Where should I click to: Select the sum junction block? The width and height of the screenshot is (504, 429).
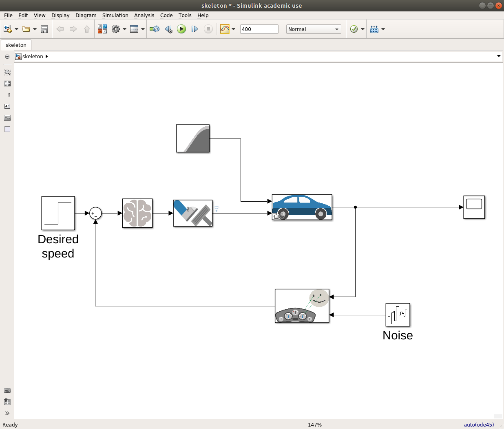(x=95, y=213)
